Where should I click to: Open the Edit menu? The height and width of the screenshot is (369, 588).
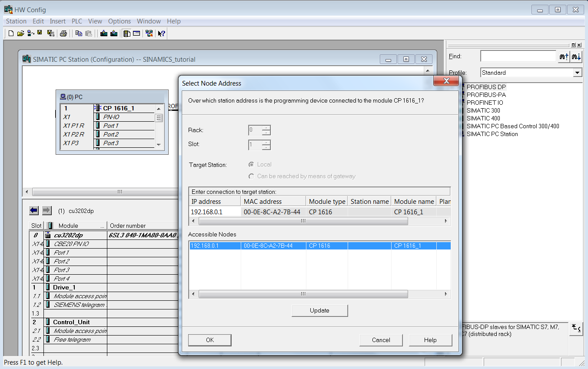pyautogui.click(x=38, y=21)
